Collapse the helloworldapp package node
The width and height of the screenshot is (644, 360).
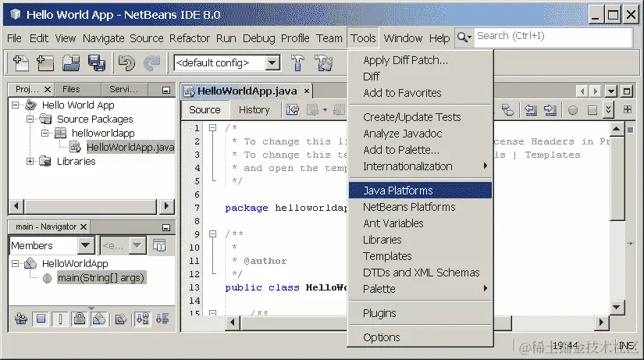[44, 134]
